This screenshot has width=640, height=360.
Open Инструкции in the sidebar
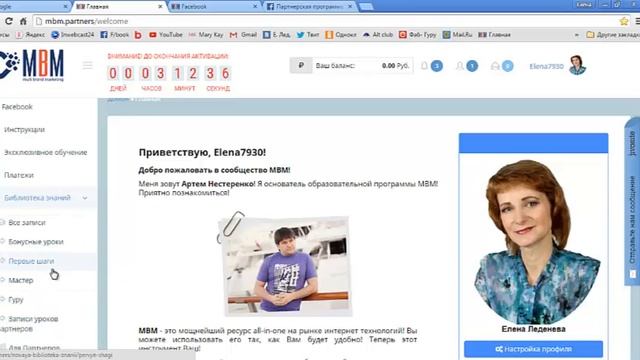(x=24, y=130)
